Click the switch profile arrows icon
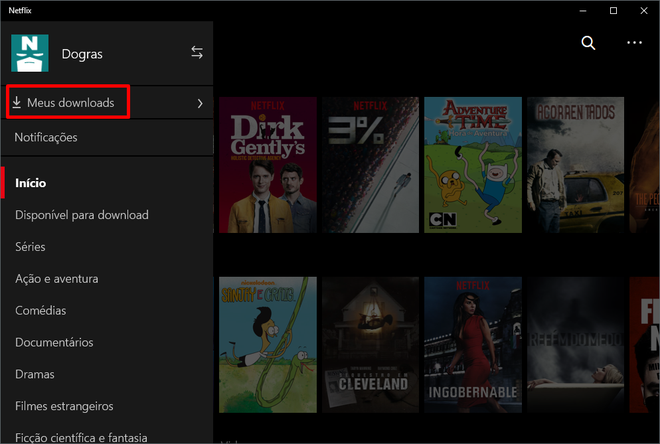 197,53
